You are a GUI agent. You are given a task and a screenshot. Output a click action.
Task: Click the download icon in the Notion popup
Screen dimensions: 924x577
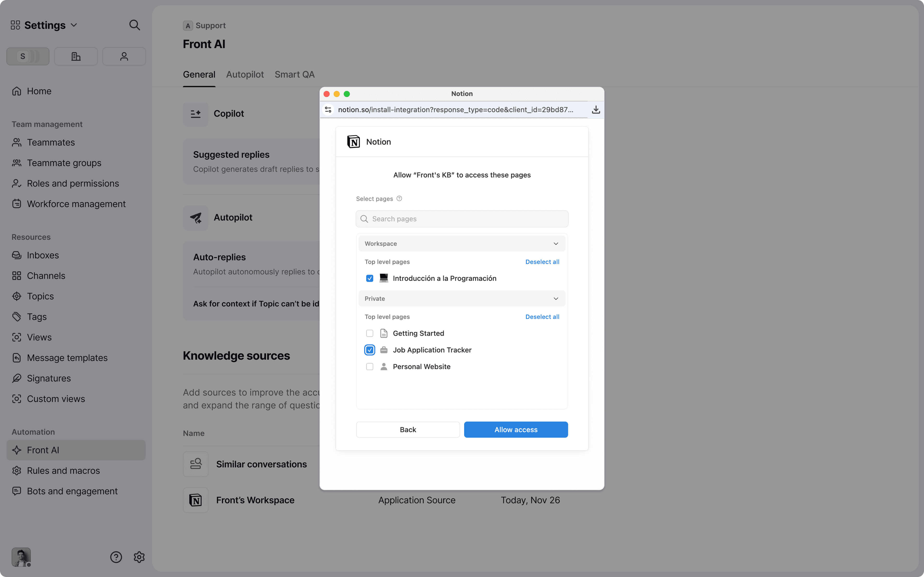pyautogui.click(x=596, y=110)
